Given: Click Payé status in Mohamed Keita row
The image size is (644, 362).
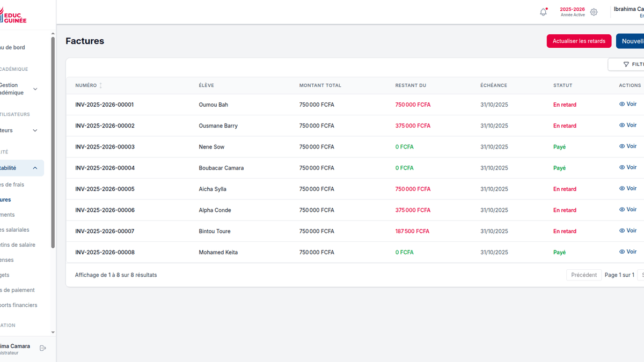Looking at the screenshot, I should 559,253.
